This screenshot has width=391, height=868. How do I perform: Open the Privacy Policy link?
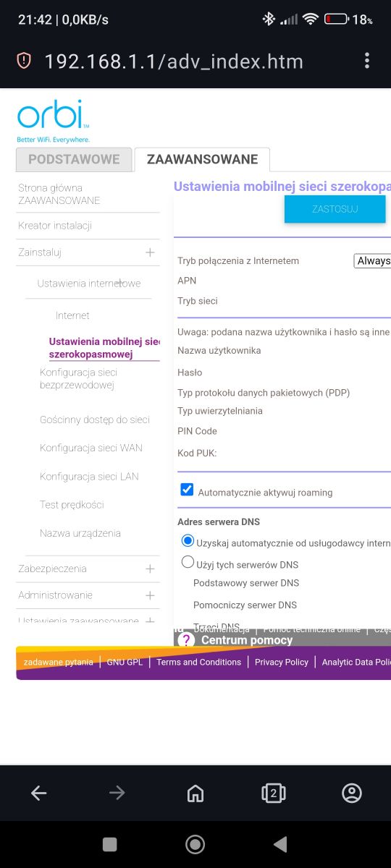click(x=282, y=662)
